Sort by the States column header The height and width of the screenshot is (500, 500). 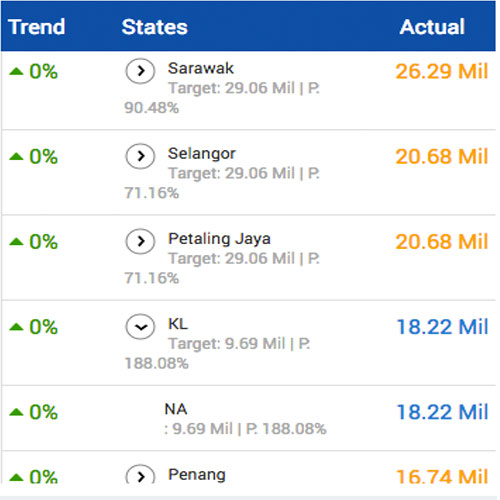coord(155,27)
